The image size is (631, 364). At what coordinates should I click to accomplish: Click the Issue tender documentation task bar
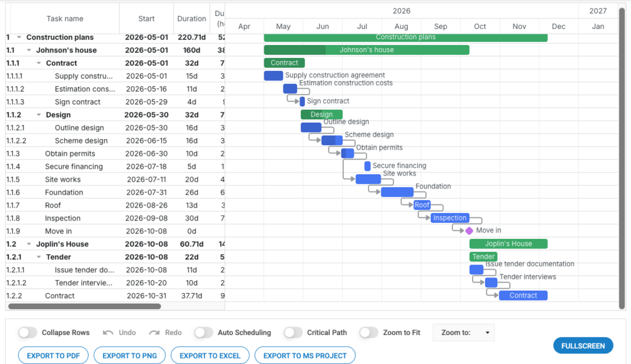click(x=476, y=270)
